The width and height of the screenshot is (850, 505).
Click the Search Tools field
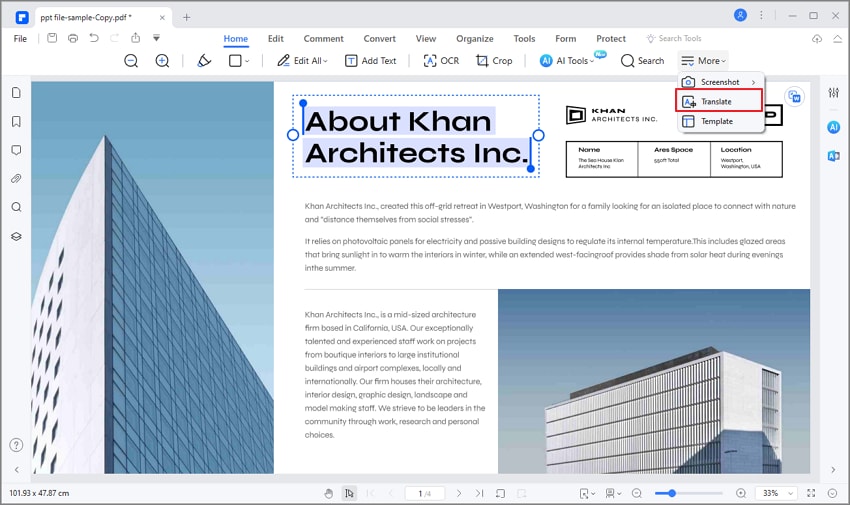point(674,38)
